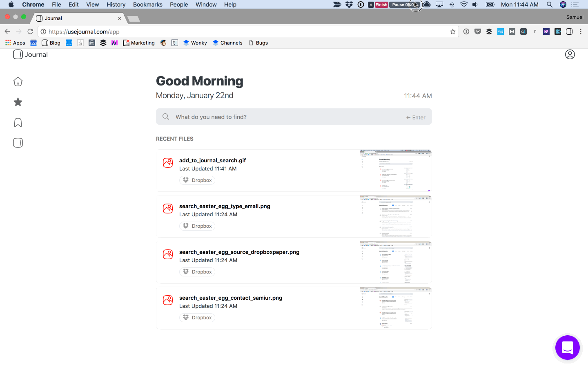Viewport: 588px width, 368px height.
Task: Go back in Chrome browser history
Action: click(x=7, y=31)
